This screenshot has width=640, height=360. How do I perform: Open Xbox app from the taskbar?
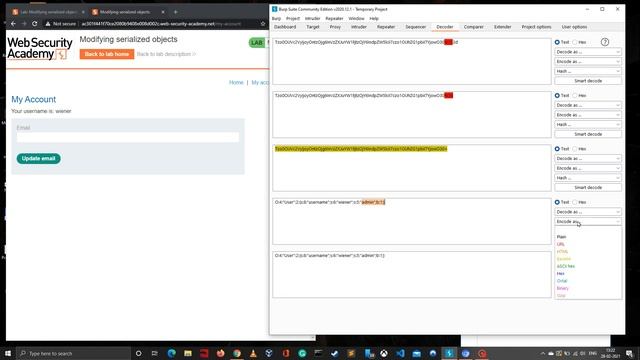(x=384, y=353)
